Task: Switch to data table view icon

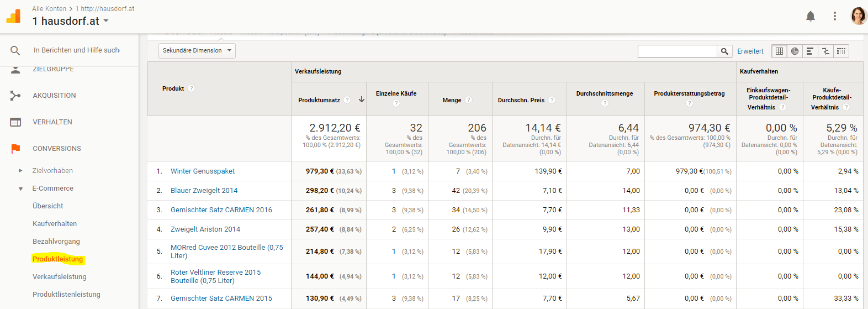Action: pyautogui.click(x=779, y=51)
